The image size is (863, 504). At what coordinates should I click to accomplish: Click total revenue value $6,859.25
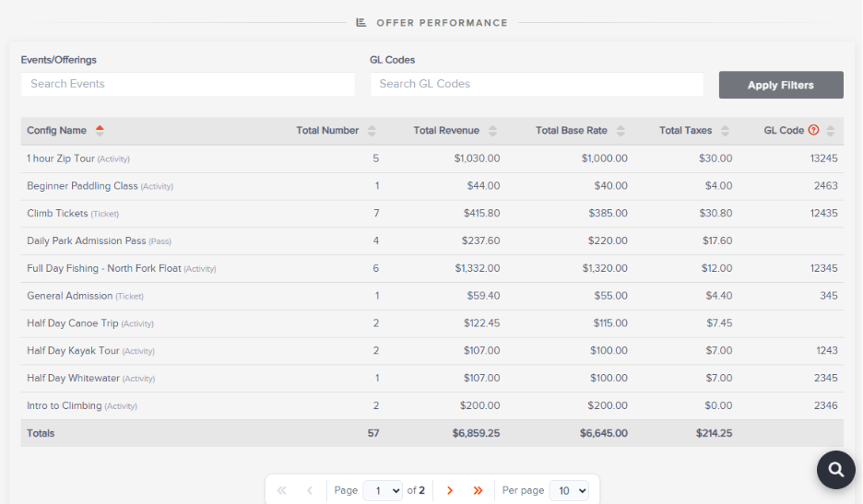tap(476, 434)
